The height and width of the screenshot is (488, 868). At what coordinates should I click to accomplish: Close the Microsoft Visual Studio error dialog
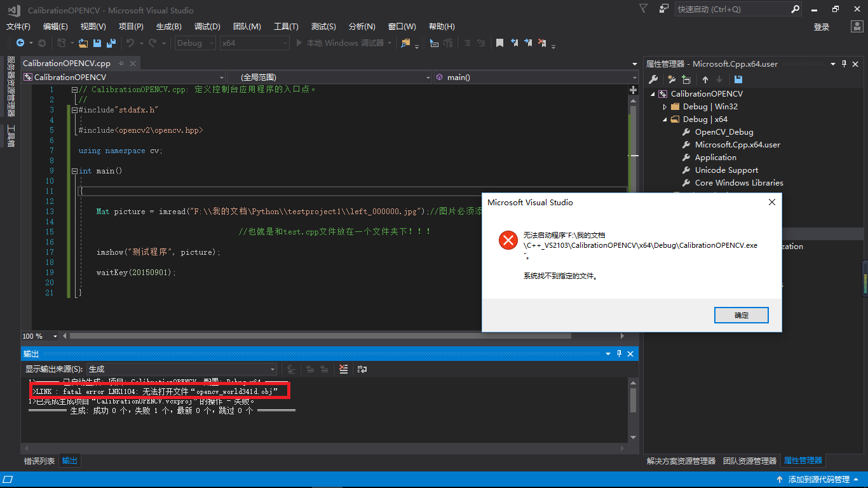click(772, 203)
